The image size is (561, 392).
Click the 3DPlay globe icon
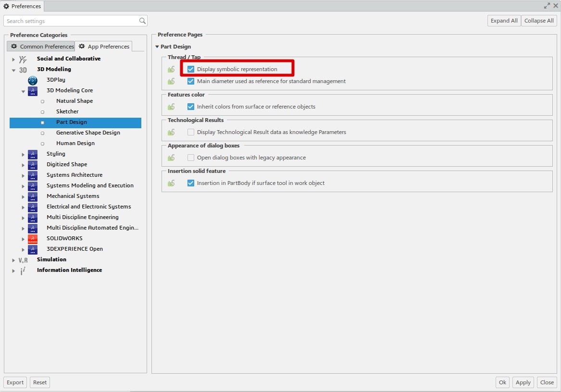[33, 80]
